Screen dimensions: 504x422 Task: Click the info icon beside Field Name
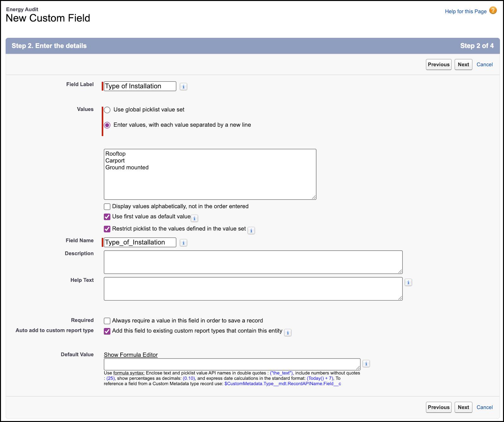[183, 243]
